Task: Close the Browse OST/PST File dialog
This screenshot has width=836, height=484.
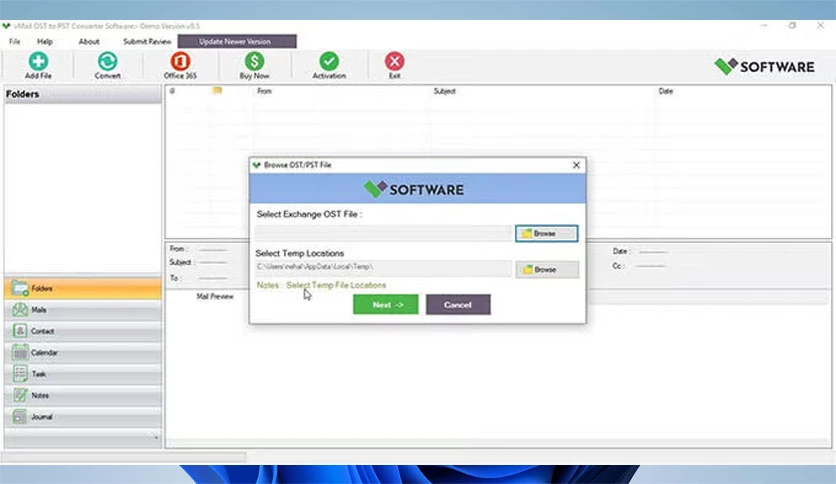Action: click(576, 165)
